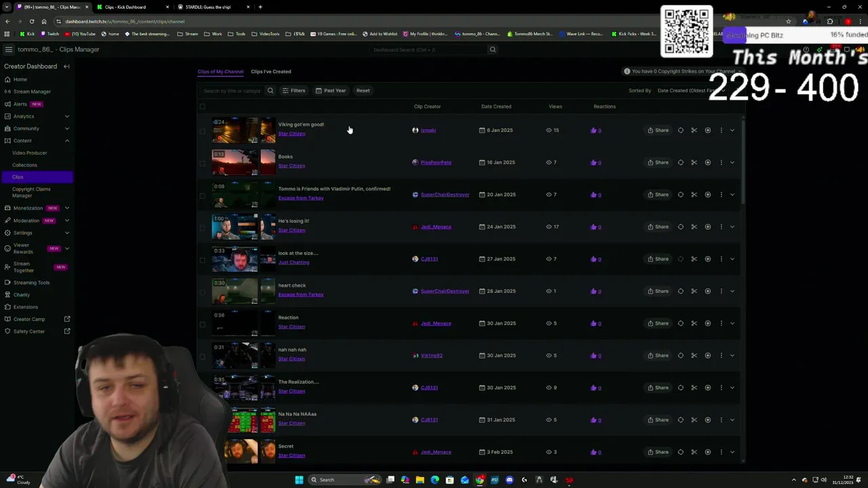
Task: Tick the checkbox for Viking got'em good clip
Action: click(x=202, y=131)
